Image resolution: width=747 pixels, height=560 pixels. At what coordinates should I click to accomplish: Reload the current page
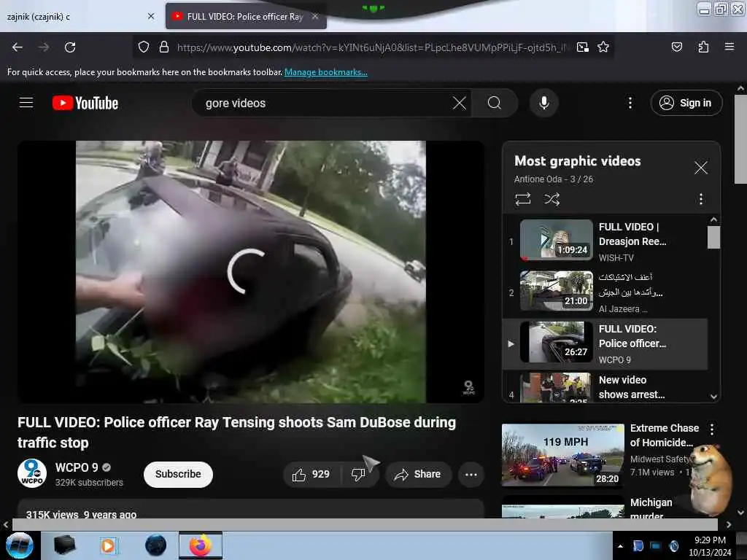[70, 47]
